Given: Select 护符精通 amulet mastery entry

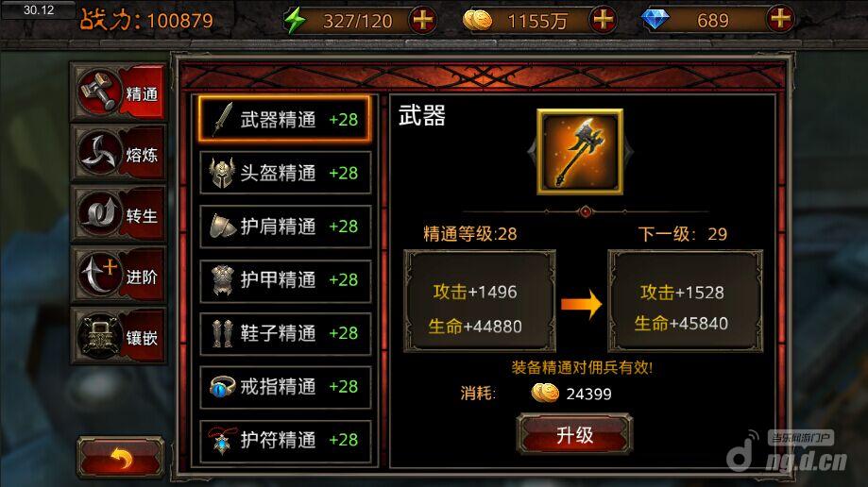Looking at the screenshot, I should tap(284, 440).
